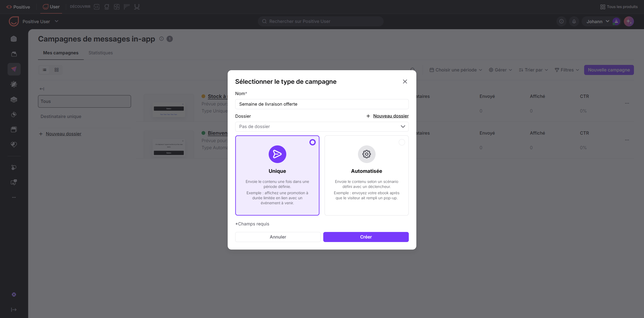Select the Destinataire unique folder
This screenshot has width=644, height=318.
[61, 116]
